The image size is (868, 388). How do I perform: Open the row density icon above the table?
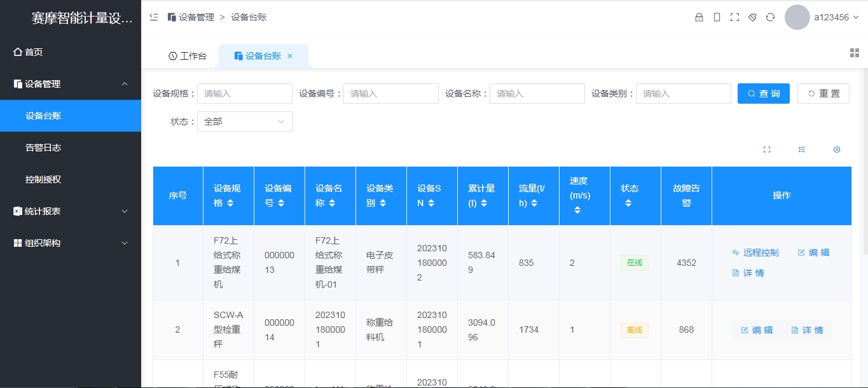coord(802,149)
